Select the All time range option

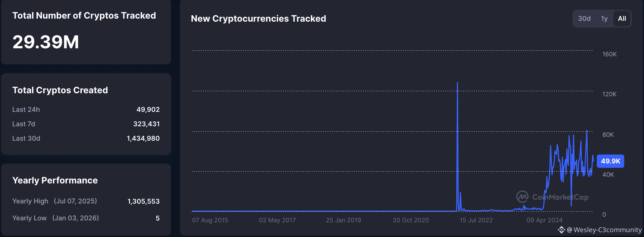pyautogui.click(x=622, y=19)
